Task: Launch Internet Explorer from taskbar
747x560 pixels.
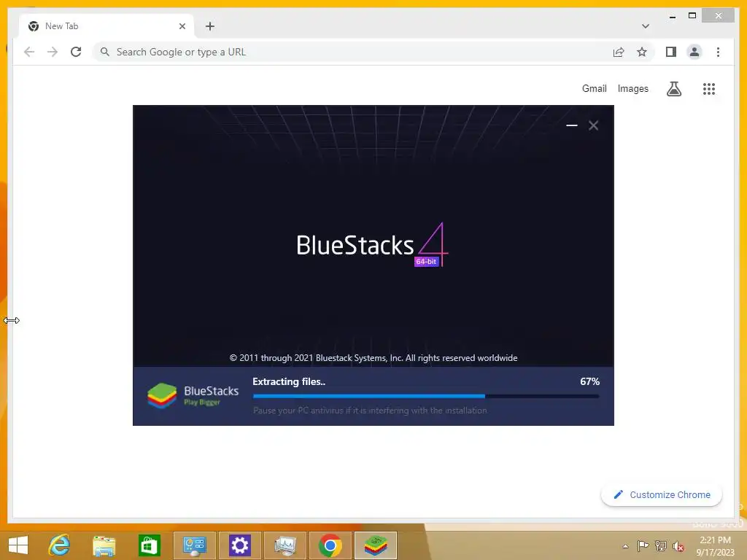Action: [x=59, y=545]
